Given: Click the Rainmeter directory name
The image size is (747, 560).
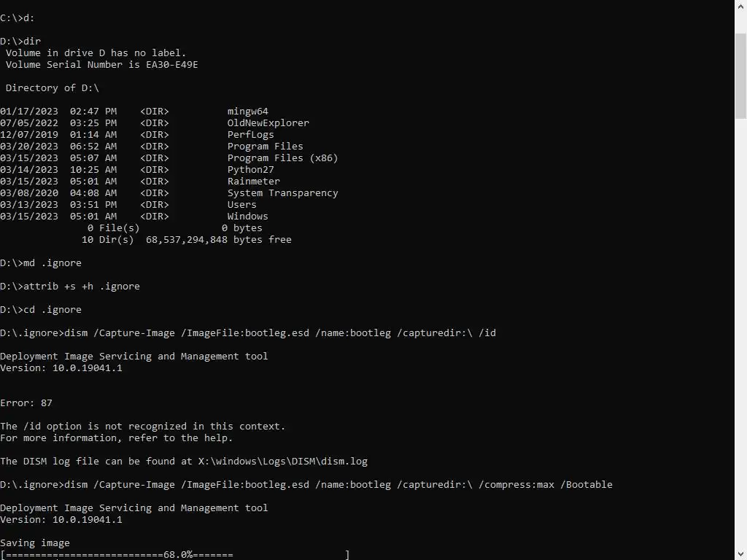Looking at the screenshot, I should click(x=253, y=182).
